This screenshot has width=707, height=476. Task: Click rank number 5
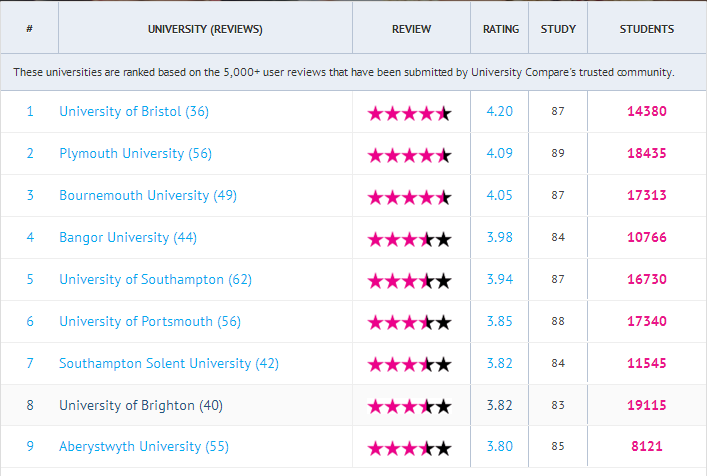[30, 279]
